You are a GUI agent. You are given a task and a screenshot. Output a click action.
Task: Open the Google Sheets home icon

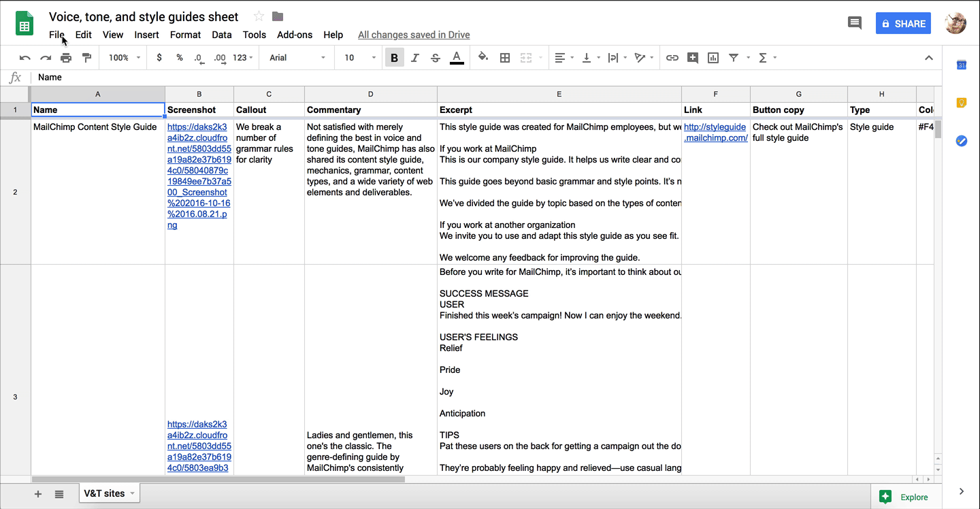(24, 24)
